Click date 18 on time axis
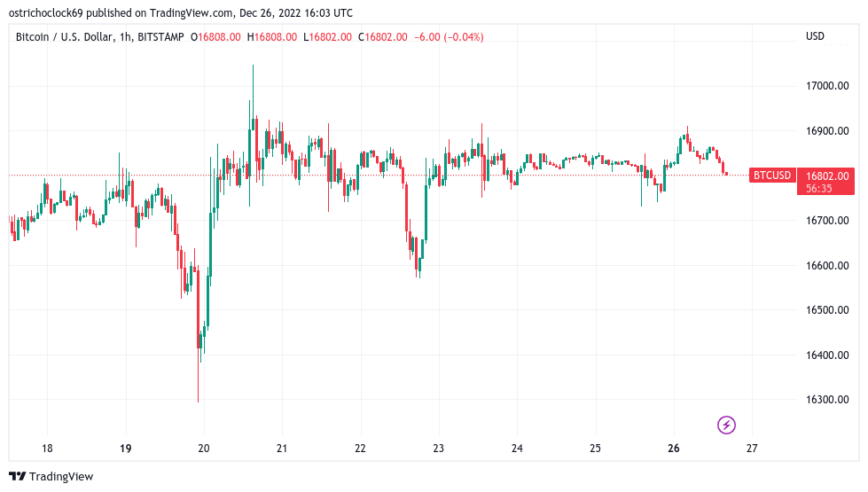This screenshot has height=492, width=868. coord(47,449)
